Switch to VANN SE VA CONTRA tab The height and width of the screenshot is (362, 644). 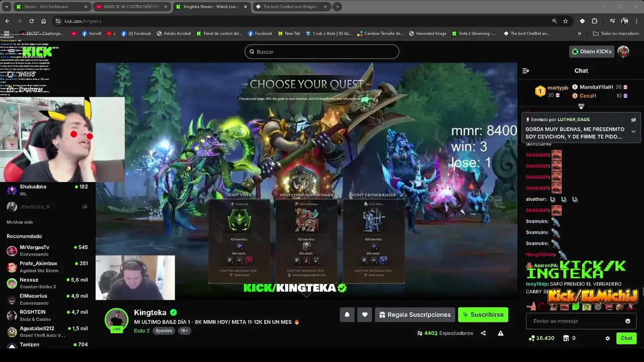[x=132, y=7]
